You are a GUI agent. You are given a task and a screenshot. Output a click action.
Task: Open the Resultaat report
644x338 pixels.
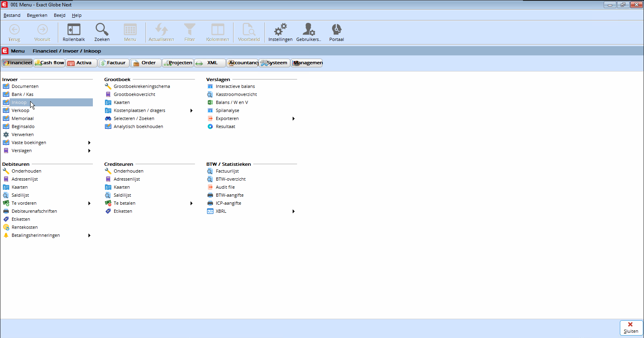point(226,126)
